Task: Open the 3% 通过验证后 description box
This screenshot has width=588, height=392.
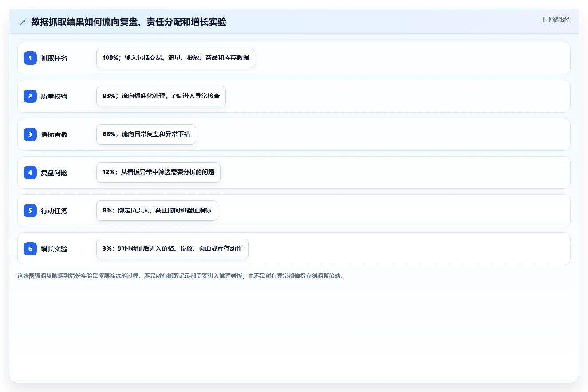Action: [x=172, y=249]
